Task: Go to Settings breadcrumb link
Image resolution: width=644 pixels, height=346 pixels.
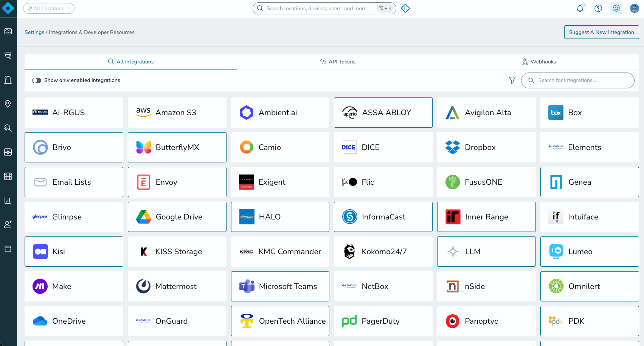Action: [34, 32]
